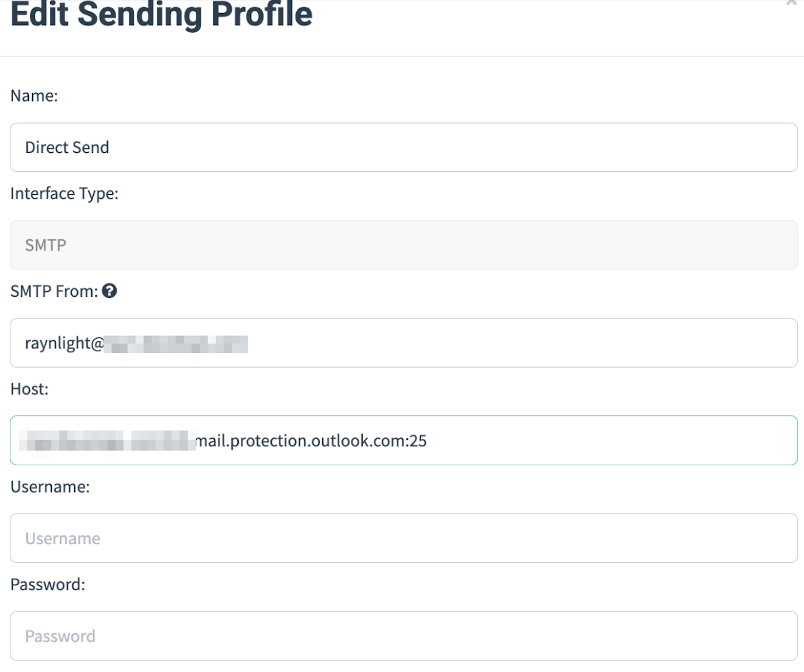Image resolution: width=804 pixels, height=672 pixels.
Task: Click the SMTP From email input
Action: (x=382, y=343)
